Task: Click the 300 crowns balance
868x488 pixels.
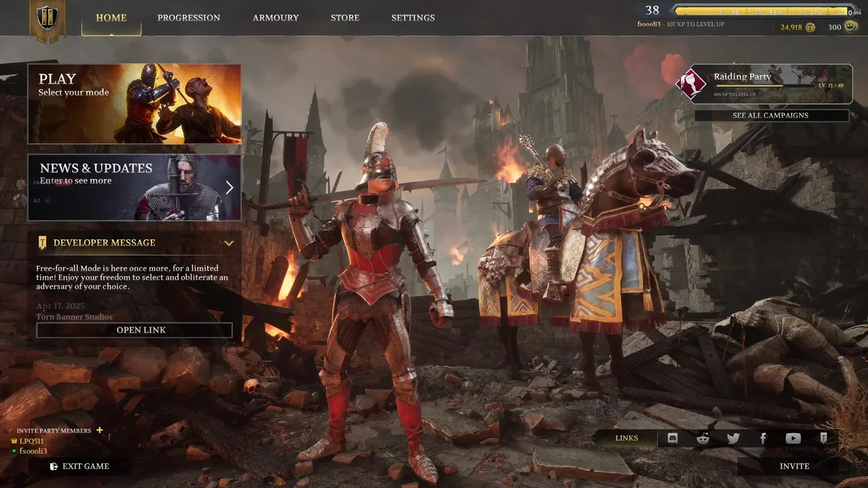Action: [x=834, y=27]
